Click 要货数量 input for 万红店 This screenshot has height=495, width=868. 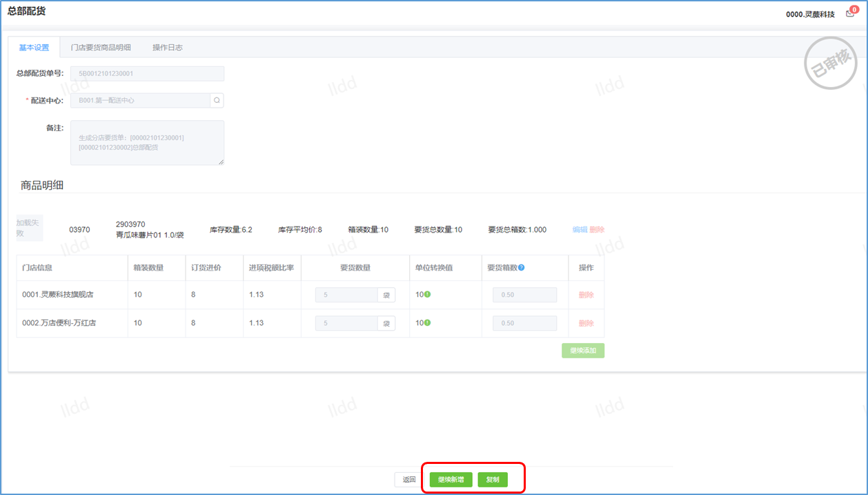click(x=346, y=323)
